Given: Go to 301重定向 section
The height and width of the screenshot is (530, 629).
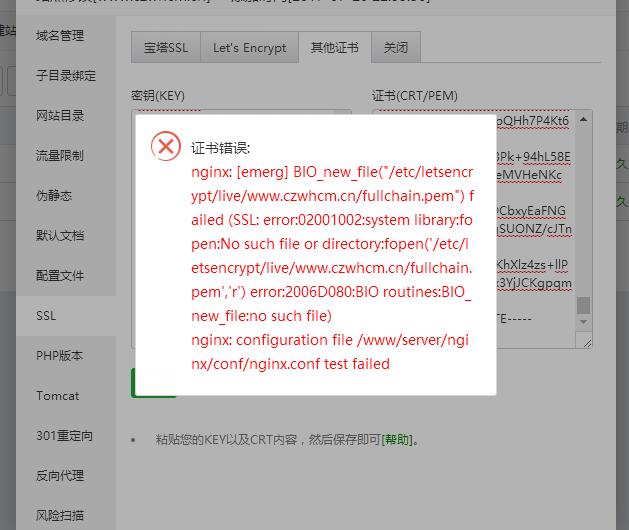Looking at the screenshot, I should coord(65,436).
